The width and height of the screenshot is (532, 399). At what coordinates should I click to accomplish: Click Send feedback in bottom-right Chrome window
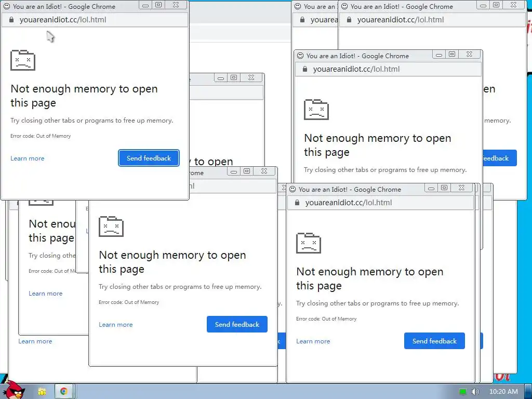click(x=434, y=341)
